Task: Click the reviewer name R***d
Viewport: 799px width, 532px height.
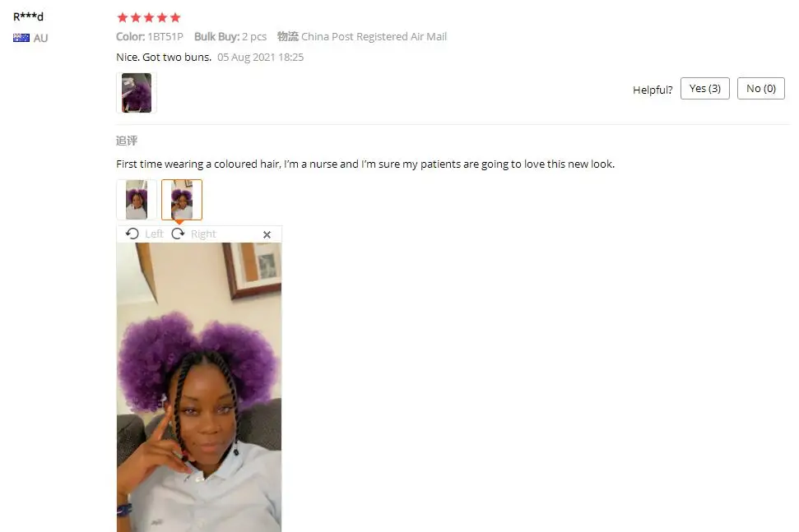Action: tap(29, 16)
